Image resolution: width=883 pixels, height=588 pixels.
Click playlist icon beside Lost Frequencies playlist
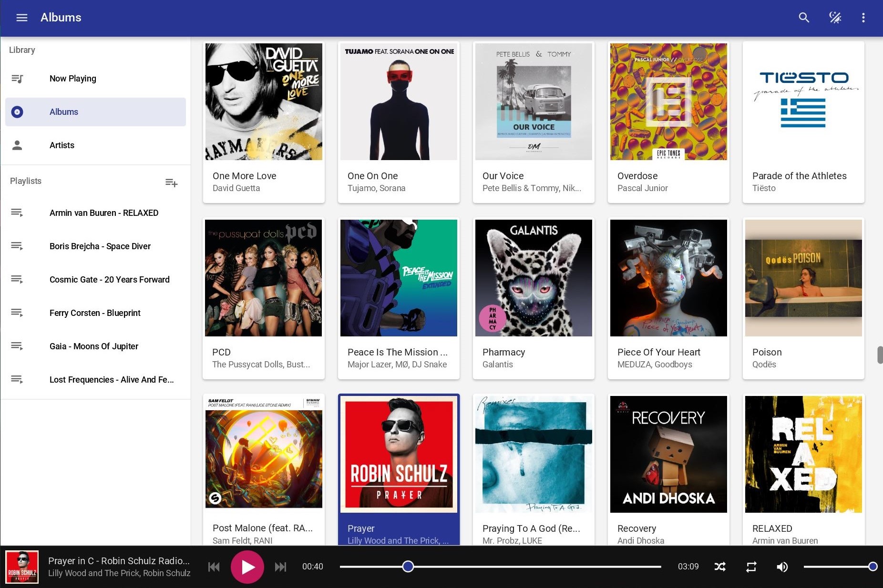tap(17, 379)
